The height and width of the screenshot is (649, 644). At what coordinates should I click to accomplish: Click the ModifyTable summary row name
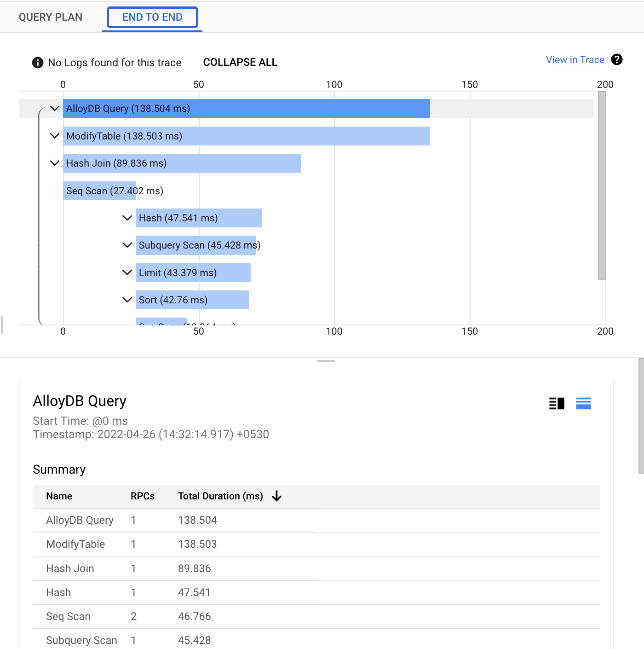click(75, 544)
